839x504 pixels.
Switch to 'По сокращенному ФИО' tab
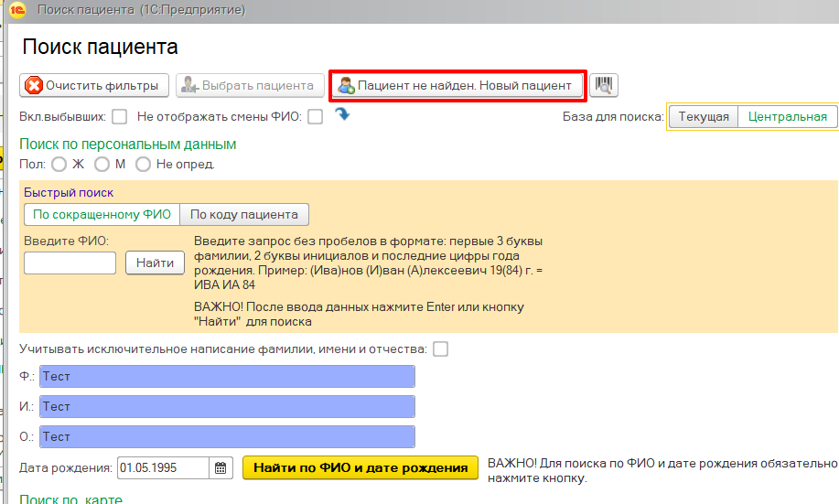click(x=102, y=215)
